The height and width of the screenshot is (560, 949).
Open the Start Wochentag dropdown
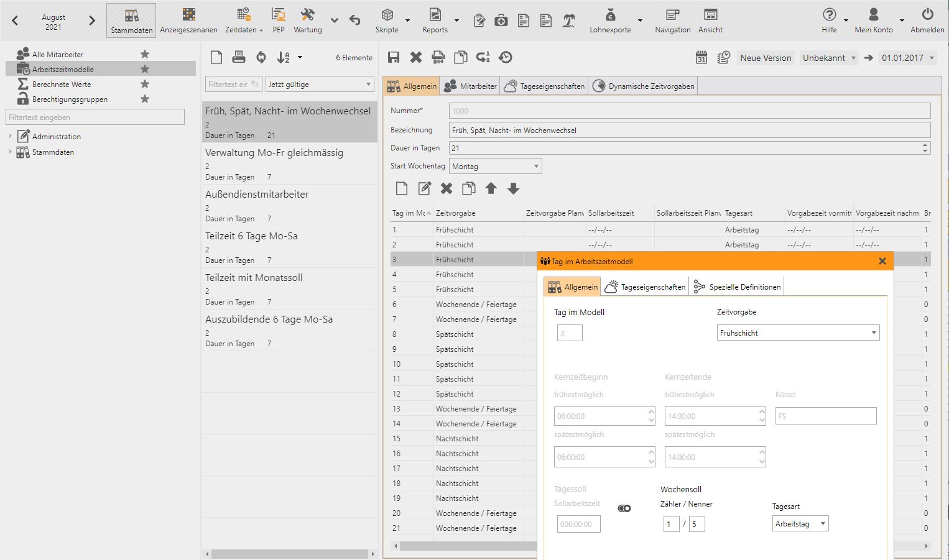[x=496, y=166]
